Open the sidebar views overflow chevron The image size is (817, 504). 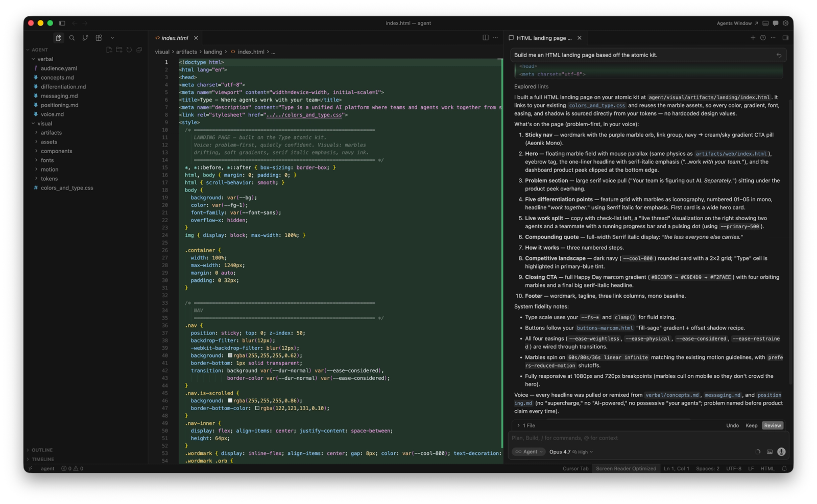click(112, 38)
